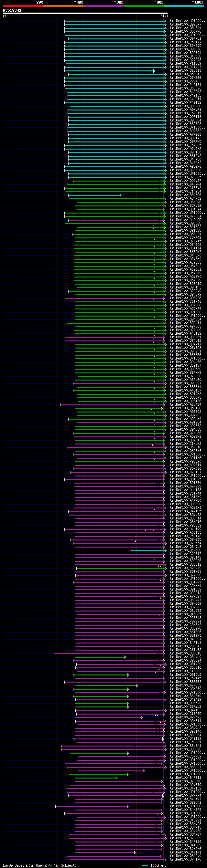Click the white query sequence bar
Screen dimensions: 207x868
coord(85,13)
